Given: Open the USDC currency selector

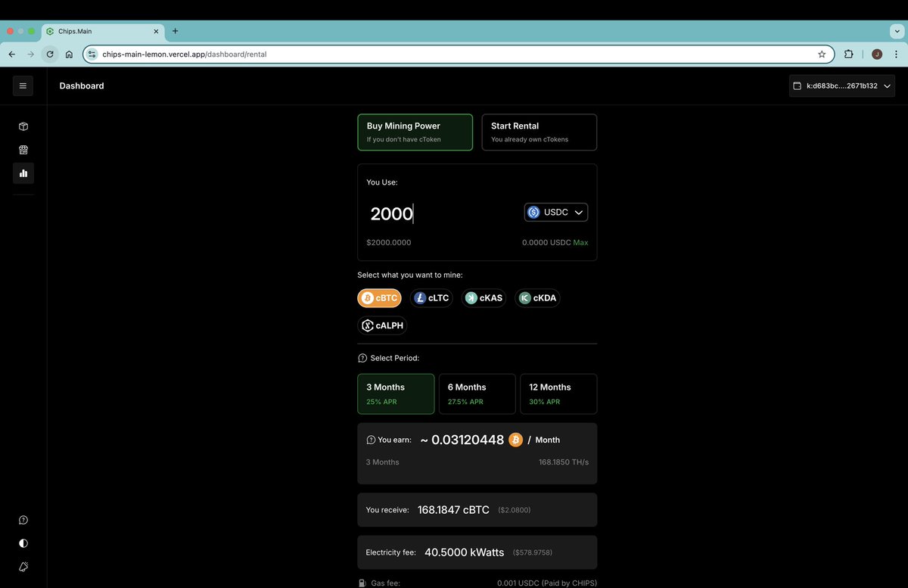Looking at the screenshot, I should coord(556,213).
